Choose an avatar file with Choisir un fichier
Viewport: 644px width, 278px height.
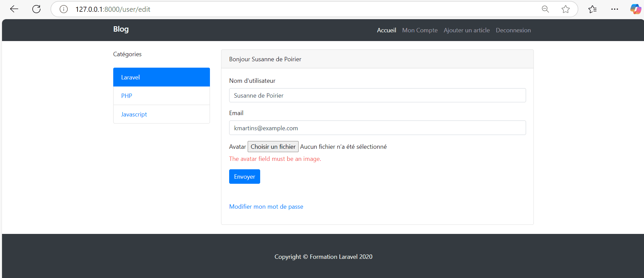273,146
